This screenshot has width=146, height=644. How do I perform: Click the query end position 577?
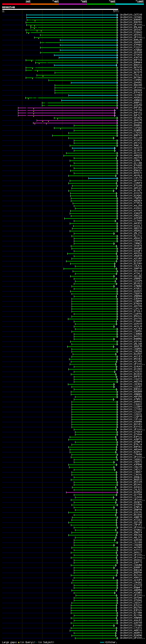pos(115,11)
